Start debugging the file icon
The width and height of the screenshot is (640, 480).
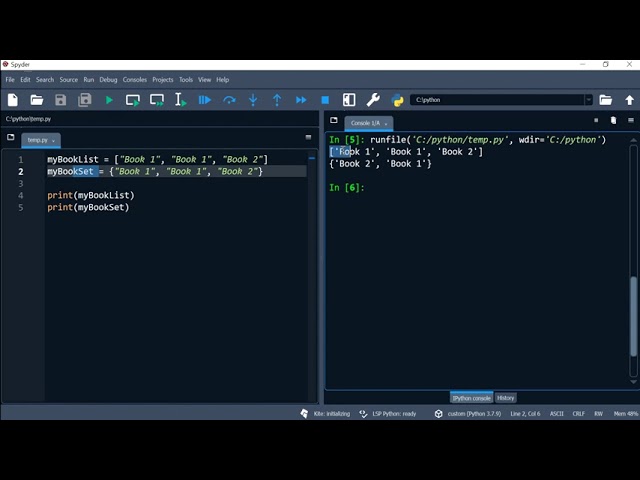point(204,100)
